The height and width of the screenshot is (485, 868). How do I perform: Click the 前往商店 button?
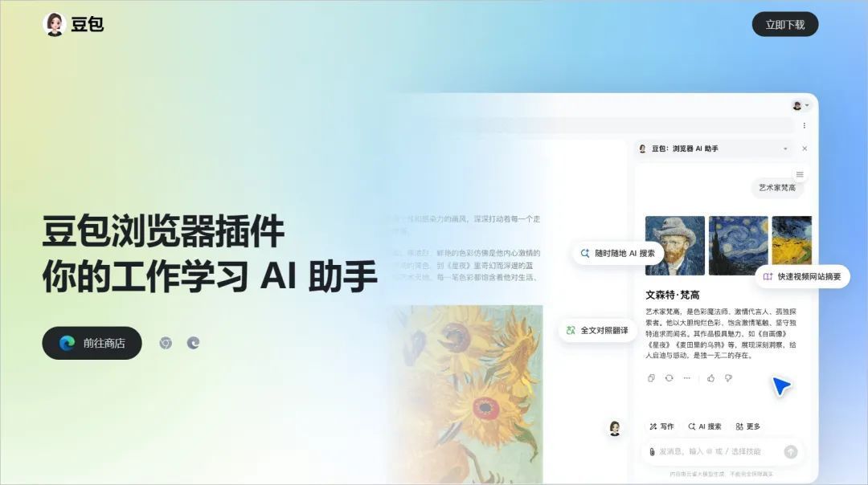pos(92,344)
